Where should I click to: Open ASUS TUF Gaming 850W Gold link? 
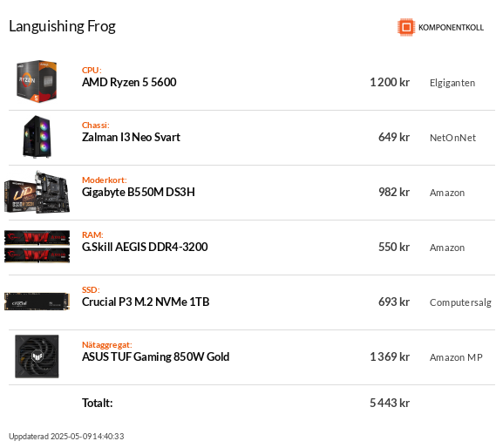[x=155, y=356]
